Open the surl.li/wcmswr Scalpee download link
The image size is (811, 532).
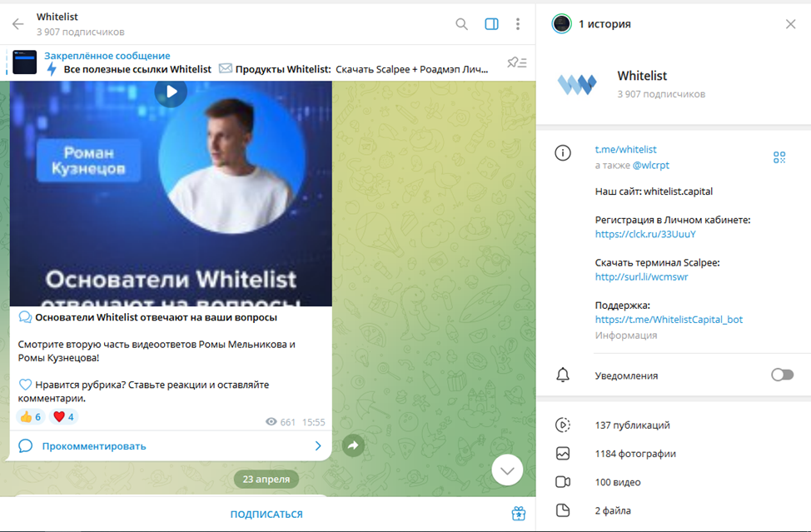coord(641,276)
